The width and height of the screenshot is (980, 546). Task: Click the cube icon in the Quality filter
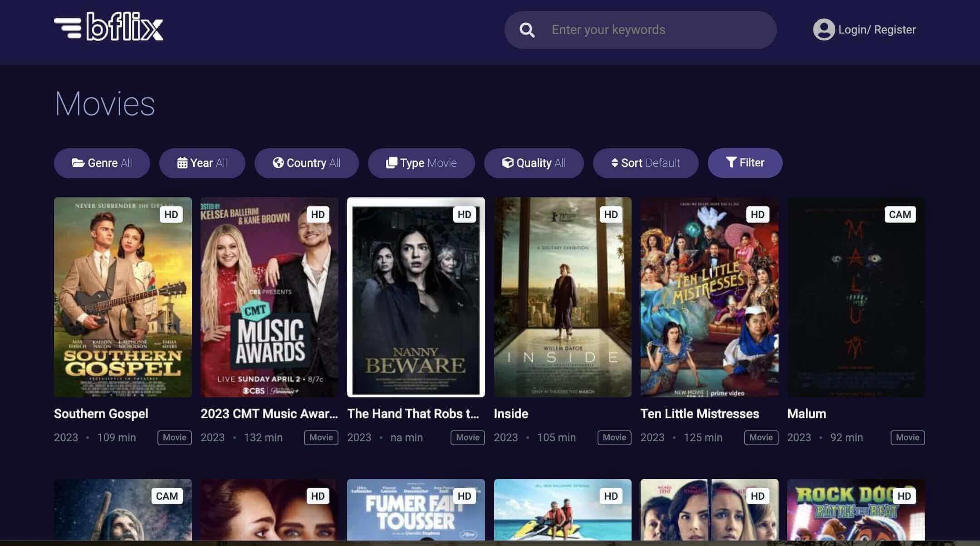(508, 163)
